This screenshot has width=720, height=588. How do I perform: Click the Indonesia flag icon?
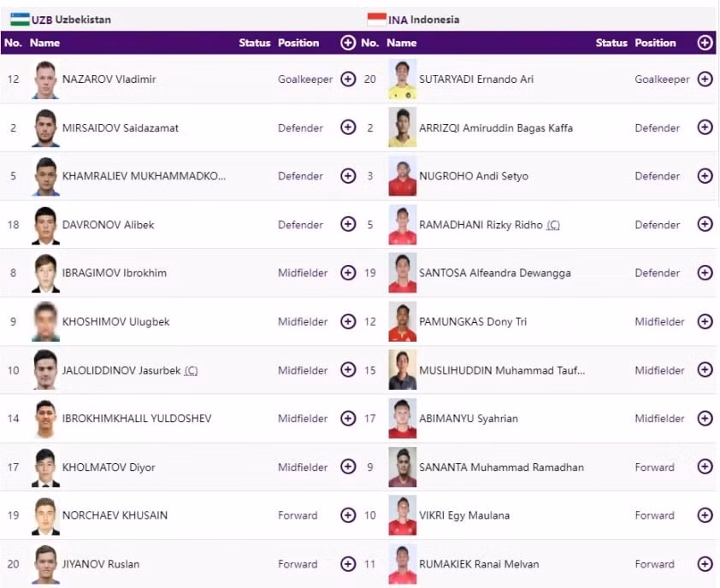tap(376, 20)
